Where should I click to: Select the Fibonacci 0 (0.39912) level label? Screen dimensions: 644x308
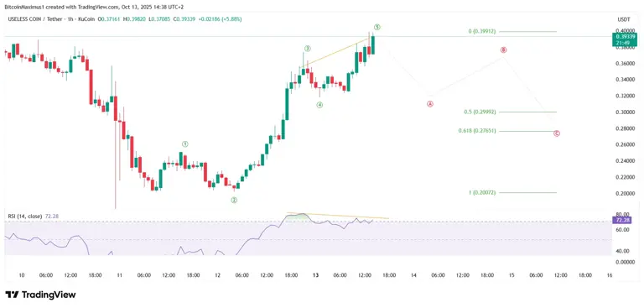click(482, 31)
